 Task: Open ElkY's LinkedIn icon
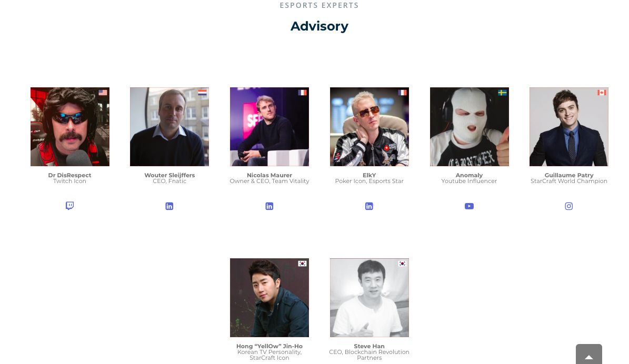369,206
